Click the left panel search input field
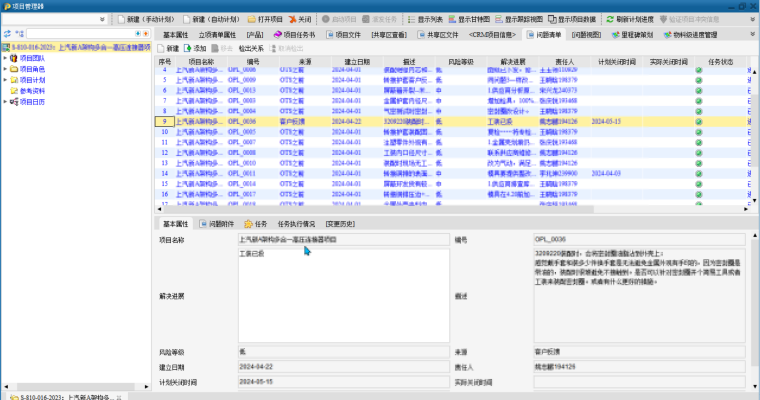Screen dimensions: 760x400 tap(80, 34)
